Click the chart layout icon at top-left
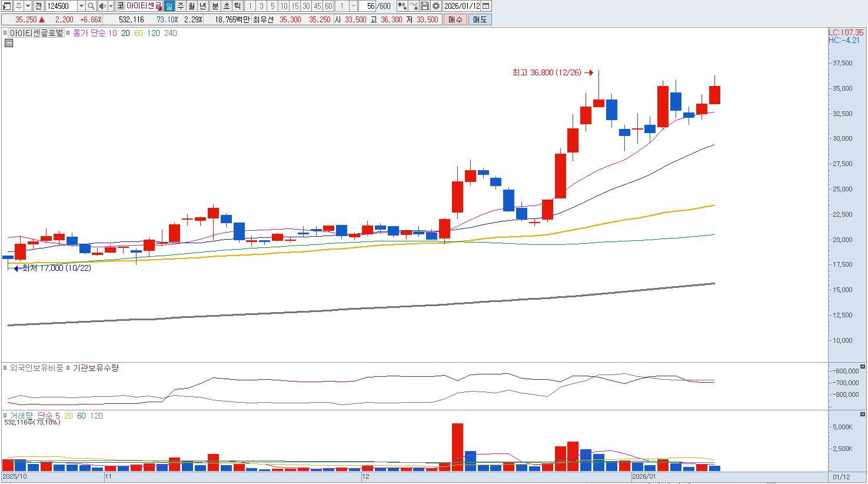The image size is (868, 484). pos(7,6)
